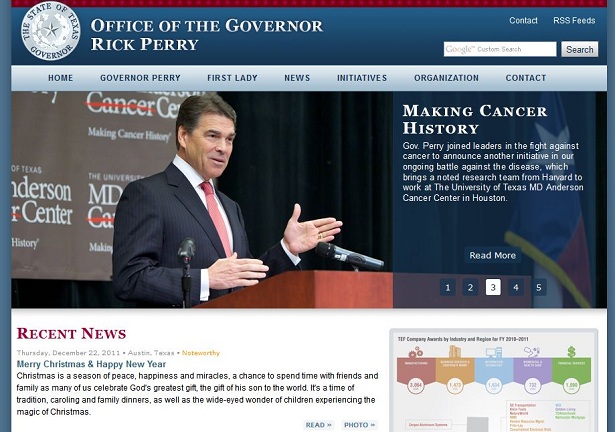The width and height of the screenshot is (615, 432).
Task: Open the RSS Feeds link
Action: tap(574, 20)
